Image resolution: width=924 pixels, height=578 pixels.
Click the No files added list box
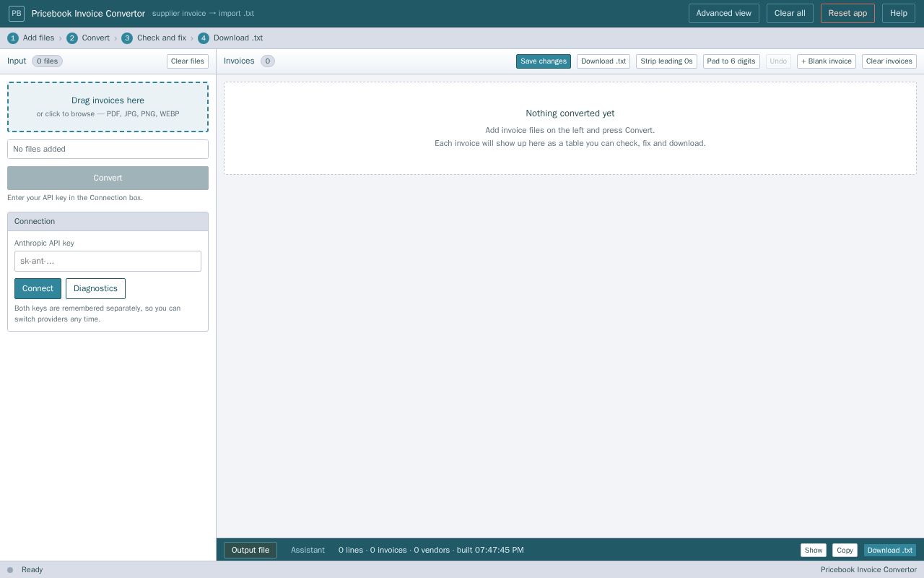[108, 149]
